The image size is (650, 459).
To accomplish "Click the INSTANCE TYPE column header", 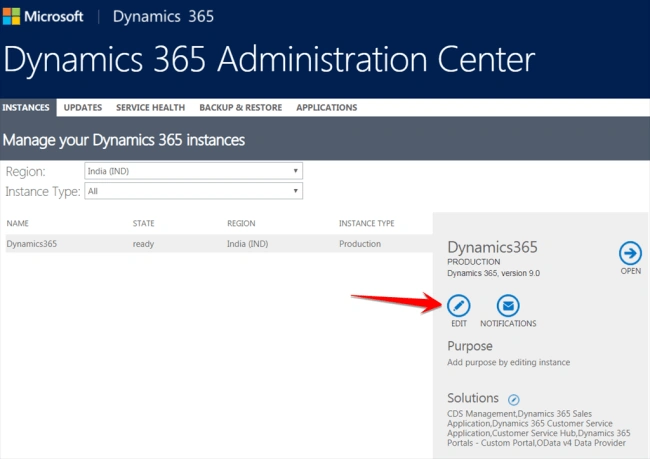I will (x=366, y=223).
